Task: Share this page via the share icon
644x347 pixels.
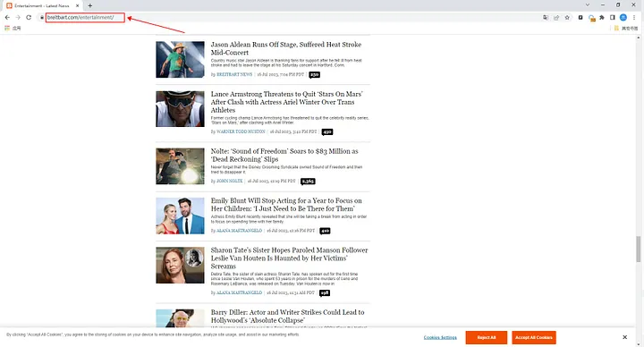Action: click(556, 17)
